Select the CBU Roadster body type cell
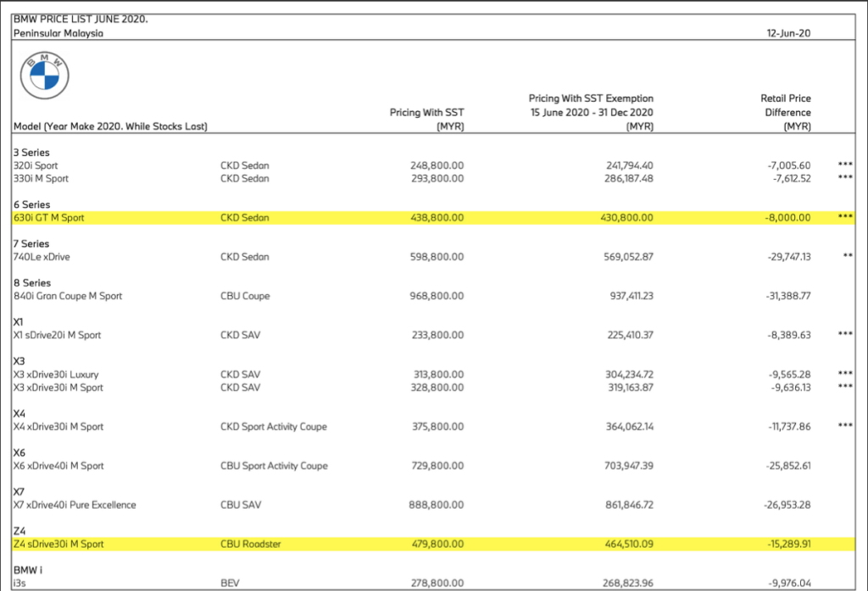This screenshot has height=591, width=868. pyautogui.click(x=250, y=544)
